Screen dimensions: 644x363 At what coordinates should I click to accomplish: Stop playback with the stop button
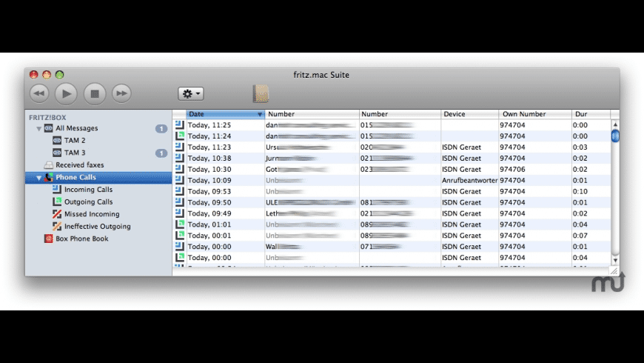point(95,94)
